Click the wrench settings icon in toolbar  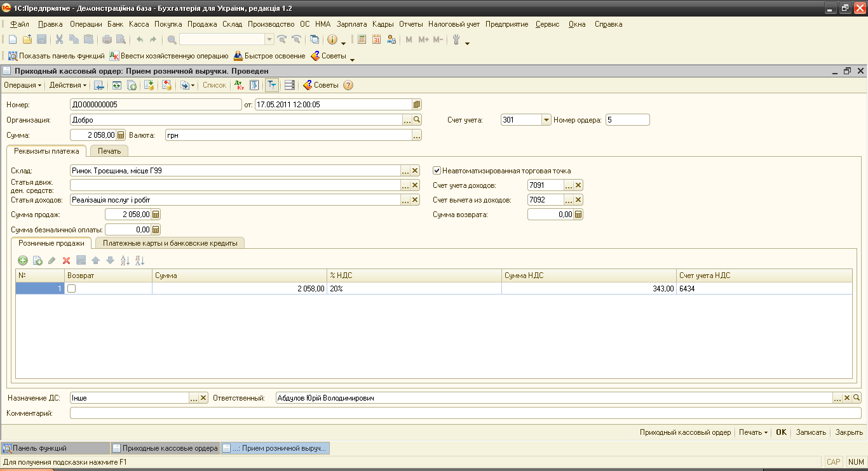(x=456, y=39)
